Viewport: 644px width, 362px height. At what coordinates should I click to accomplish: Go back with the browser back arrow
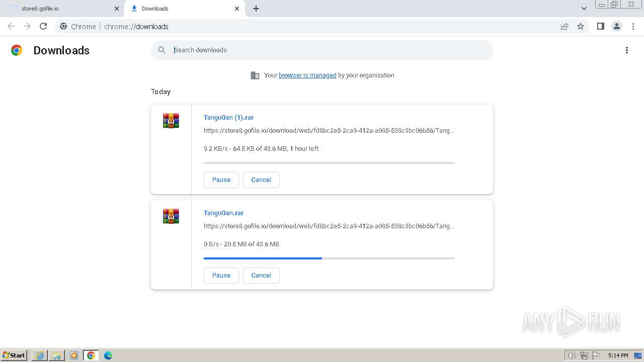point(11,26)
